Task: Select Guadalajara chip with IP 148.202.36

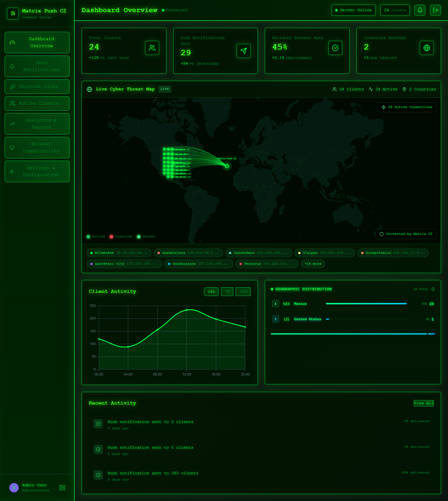Action: point(188,253)
